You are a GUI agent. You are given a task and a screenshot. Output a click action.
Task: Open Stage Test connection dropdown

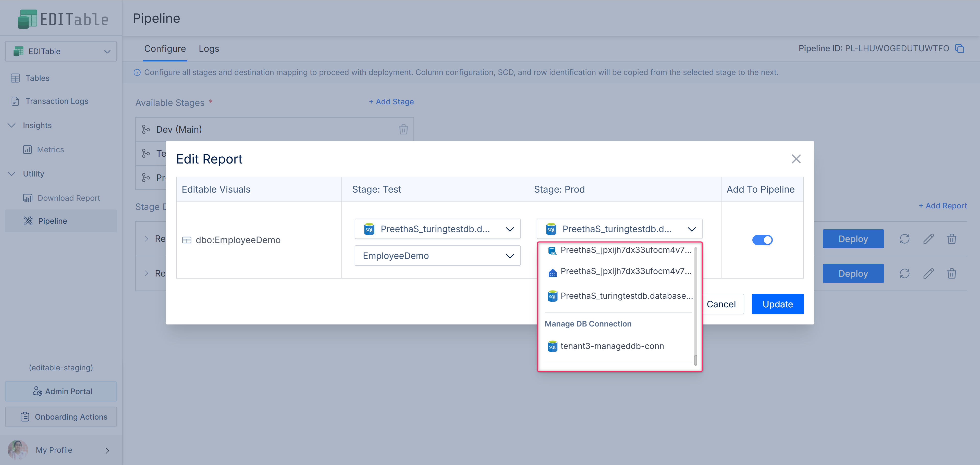pos(437,229)
